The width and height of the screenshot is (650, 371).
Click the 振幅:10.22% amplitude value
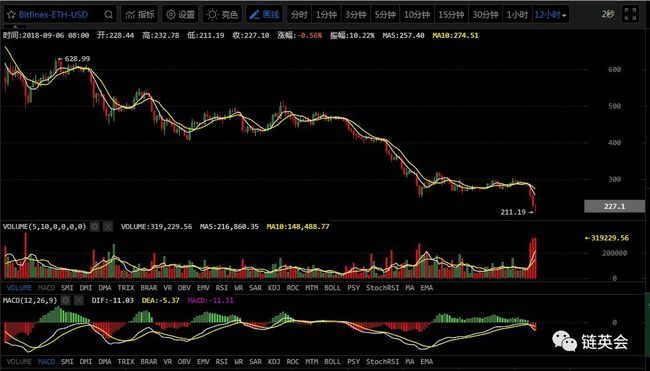[352, 36]
